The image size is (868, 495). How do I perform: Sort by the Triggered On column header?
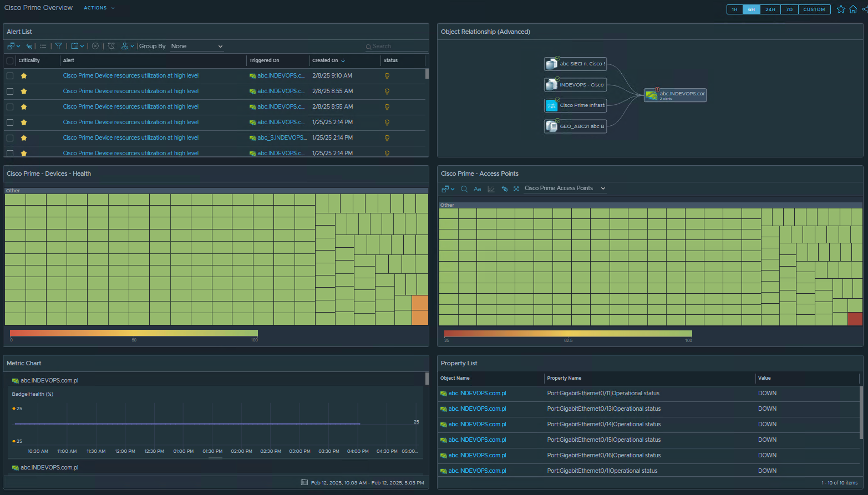coord(264,60)
